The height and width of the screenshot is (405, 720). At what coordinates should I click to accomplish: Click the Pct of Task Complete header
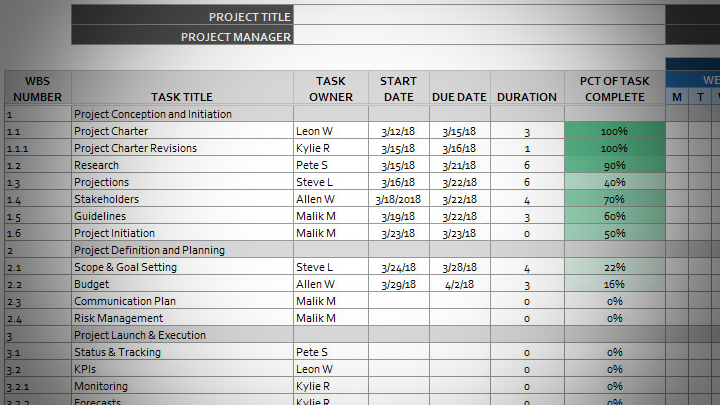click(614, 88)
